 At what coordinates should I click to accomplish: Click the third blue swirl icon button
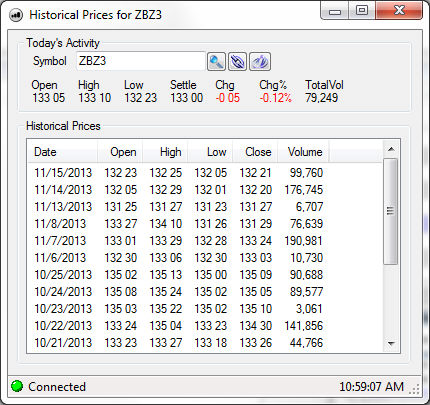click(260, 61)
